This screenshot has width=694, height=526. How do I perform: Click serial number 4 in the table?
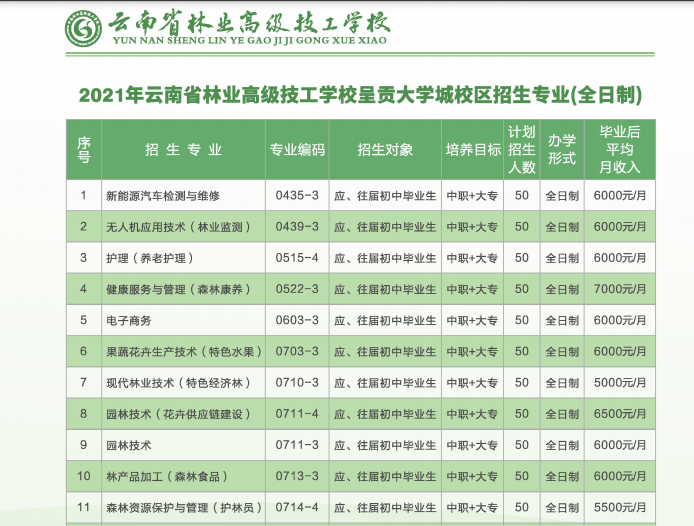point(84,289)
